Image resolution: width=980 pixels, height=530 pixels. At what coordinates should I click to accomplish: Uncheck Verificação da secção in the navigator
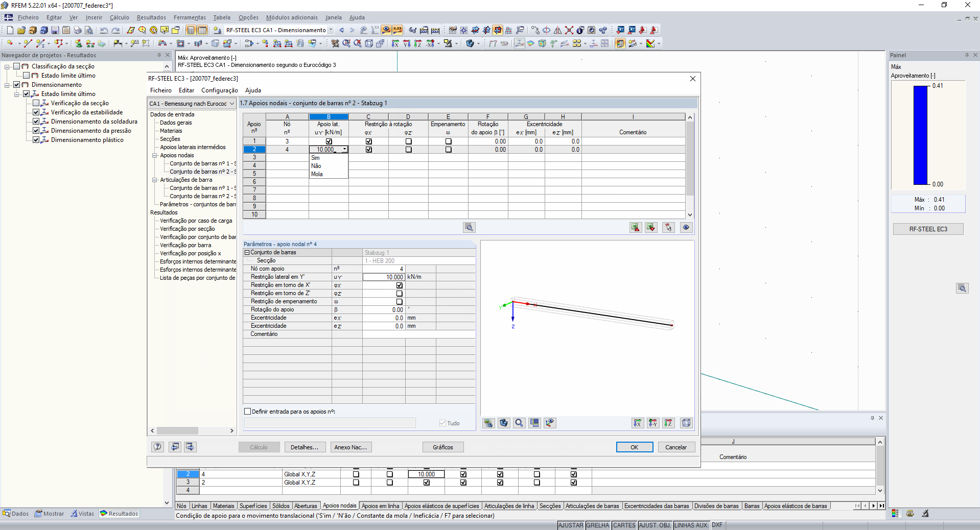coord(36,103)
